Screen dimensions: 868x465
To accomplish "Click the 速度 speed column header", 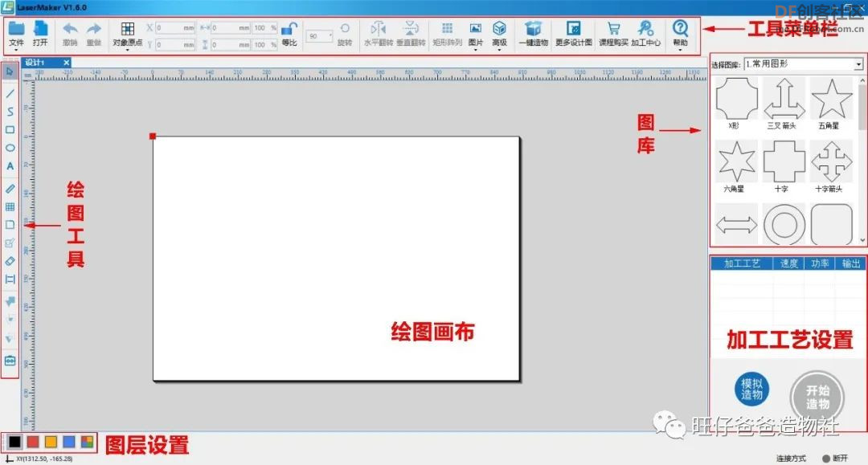I will pos(789,263).
